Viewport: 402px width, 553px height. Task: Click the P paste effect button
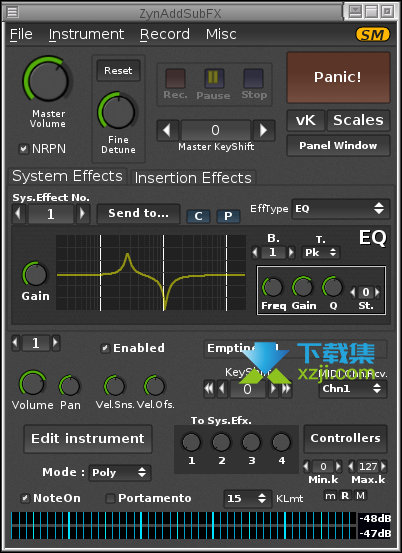pyautogui.click(x=228, y=216)
